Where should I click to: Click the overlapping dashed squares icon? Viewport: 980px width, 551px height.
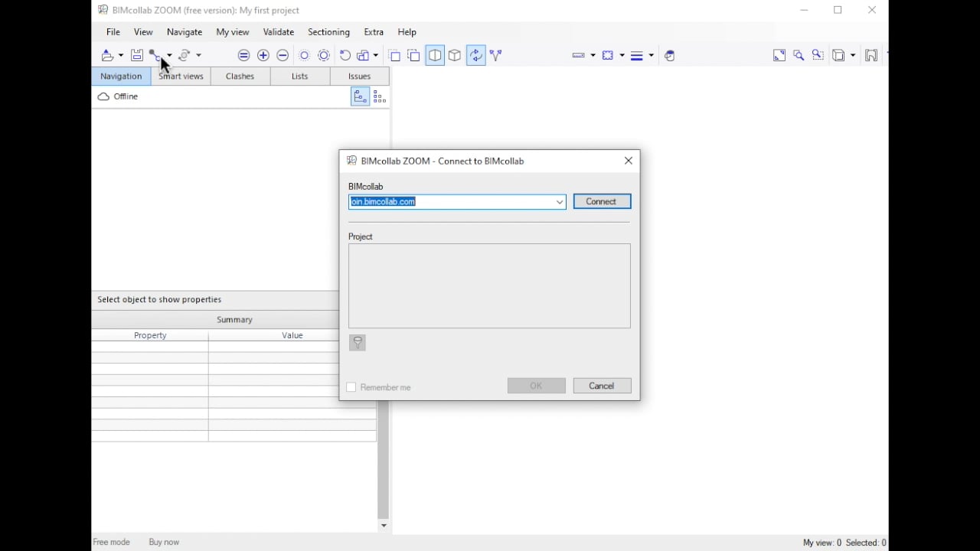(x=413, y=55)
